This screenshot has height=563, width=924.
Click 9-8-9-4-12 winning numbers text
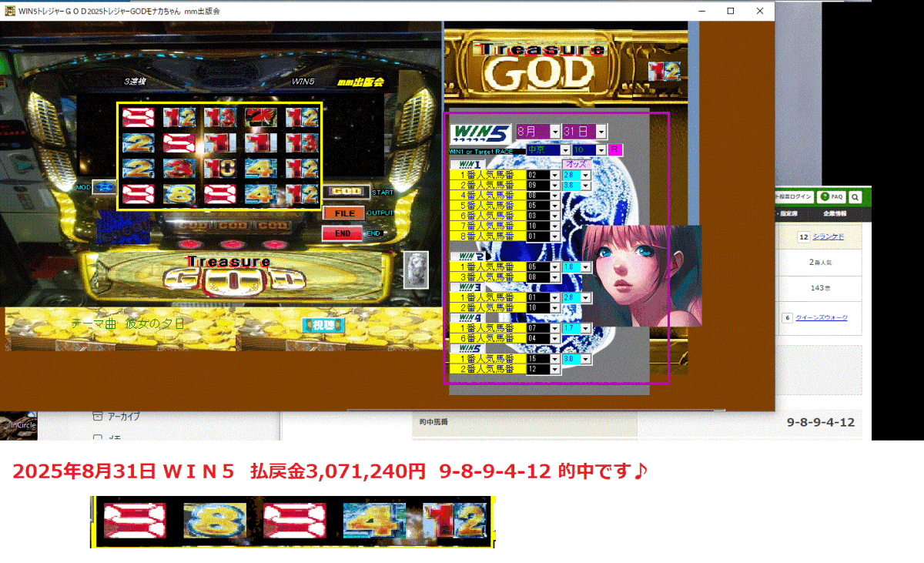[821, 423]
